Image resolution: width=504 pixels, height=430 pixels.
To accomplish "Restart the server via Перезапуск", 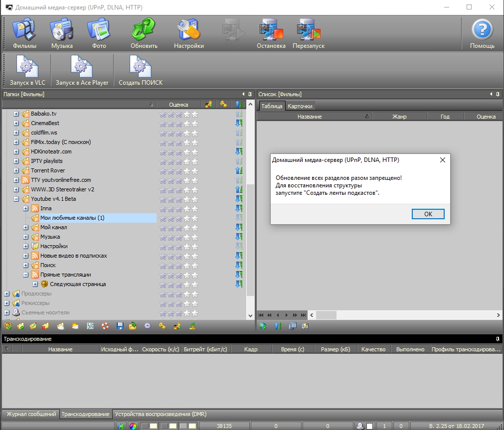I will tap(308, 33).
